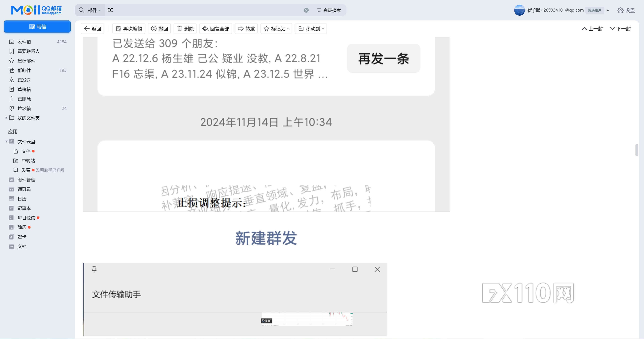Expand the 我的文件夹 (My Folders) tree
Screen dimensions: 644x339
6,118
